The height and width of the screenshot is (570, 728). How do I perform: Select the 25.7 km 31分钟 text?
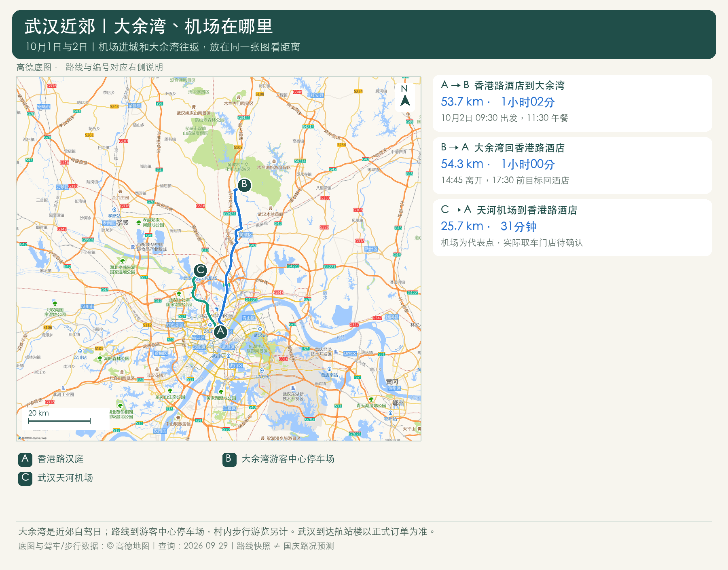tap(489, 226)
